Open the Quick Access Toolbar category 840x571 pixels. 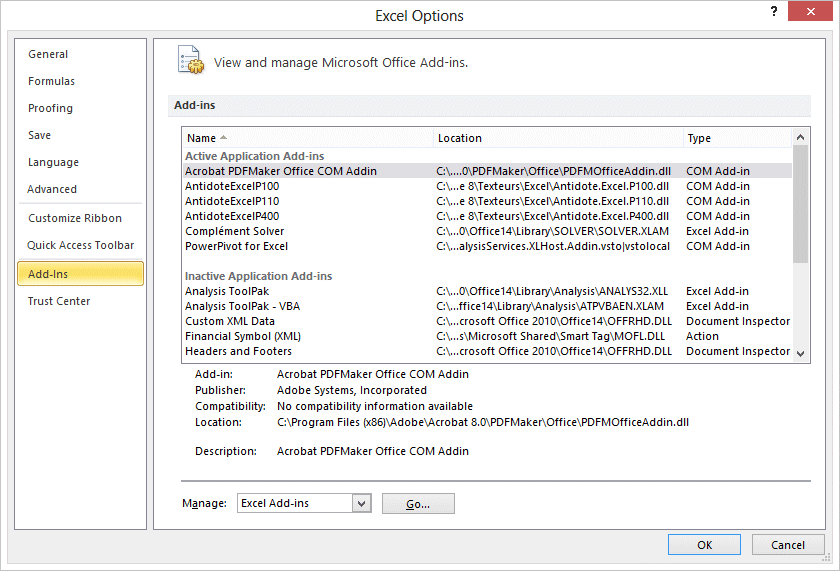[80, 245]
